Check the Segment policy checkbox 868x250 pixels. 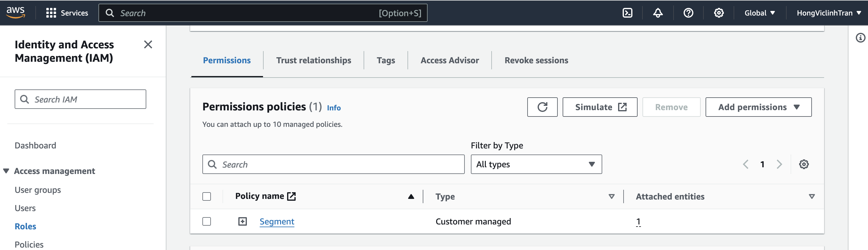(x=207, y=221)
